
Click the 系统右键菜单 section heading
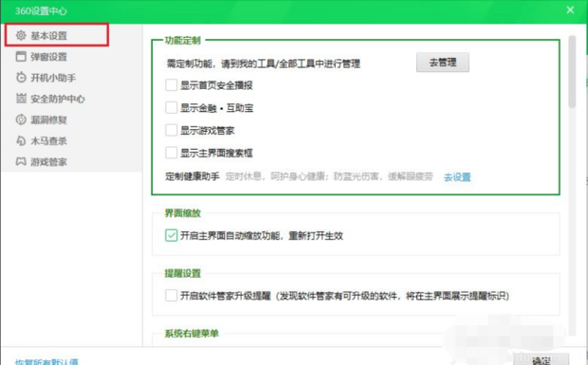click(x=192, y=333)
